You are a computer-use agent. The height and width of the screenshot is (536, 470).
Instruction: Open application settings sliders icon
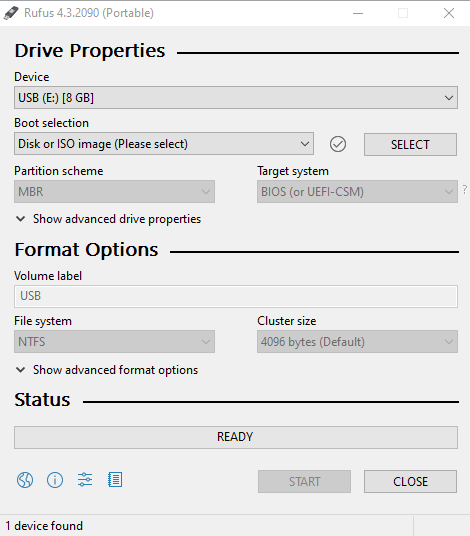click(x=85, y=480)
